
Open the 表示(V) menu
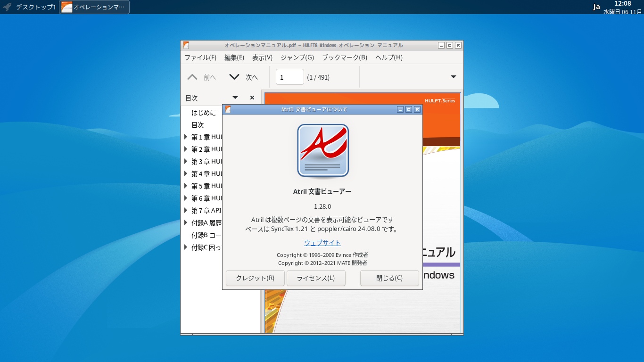click(262, 58)
